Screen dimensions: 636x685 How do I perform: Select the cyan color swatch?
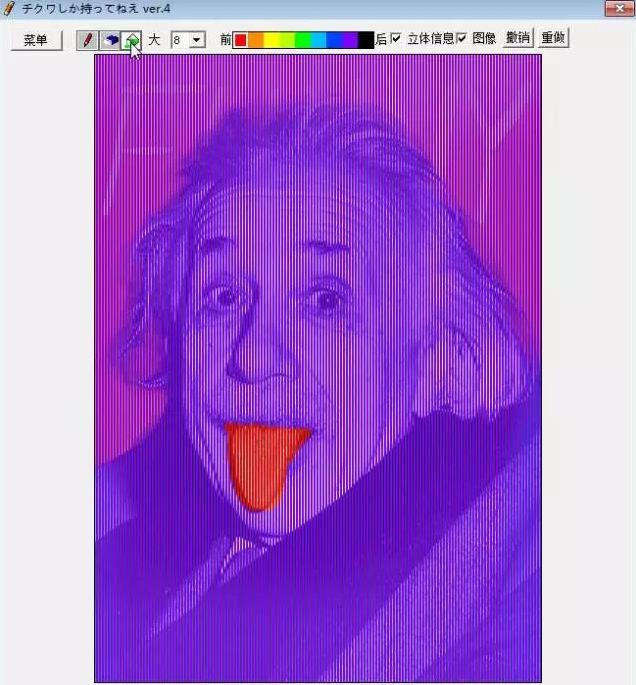point(318,40)
